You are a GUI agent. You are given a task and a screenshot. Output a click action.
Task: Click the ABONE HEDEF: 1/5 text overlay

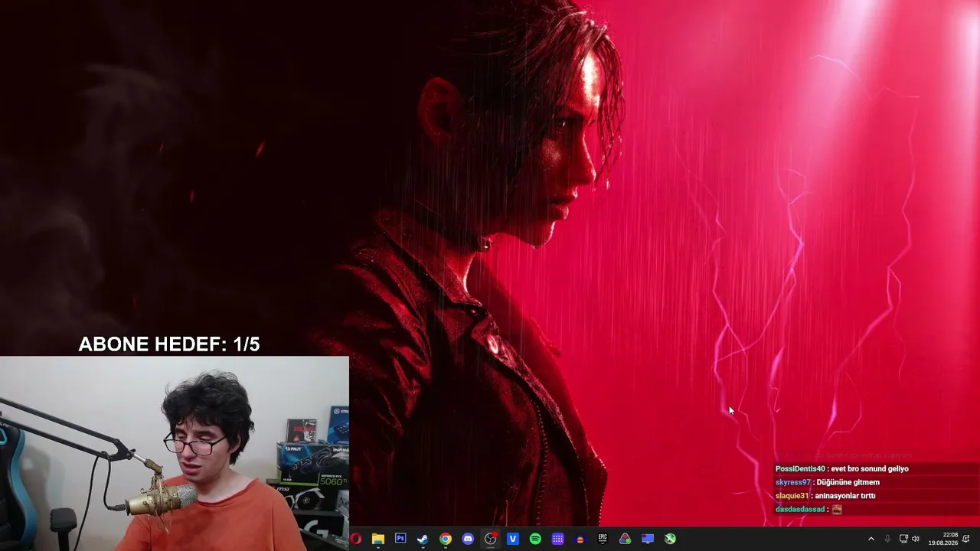[x=169, y=344]
